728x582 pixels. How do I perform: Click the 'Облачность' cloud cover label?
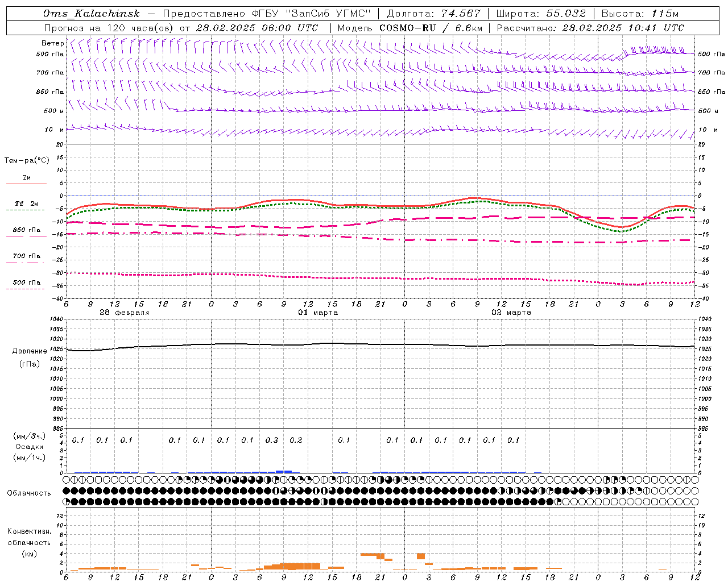[x=29, y=493]
